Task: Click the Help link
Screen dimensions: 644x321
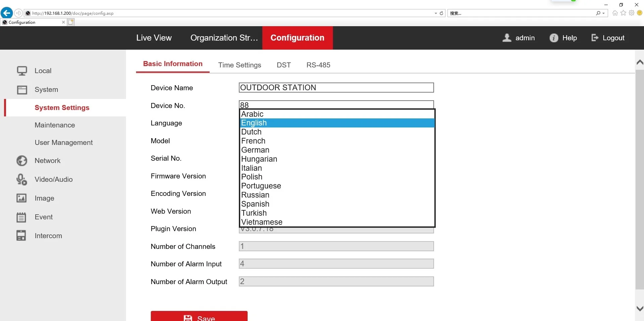Action: coord(569,38)
